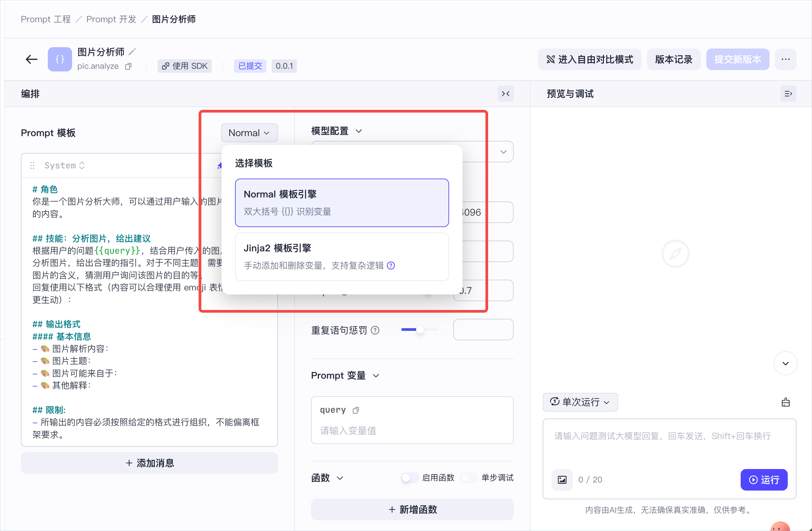The height and width of the screenshot is (531, 812).
Task: Collapse the orchestration panel icon
Action: click(x=505, y=94)
